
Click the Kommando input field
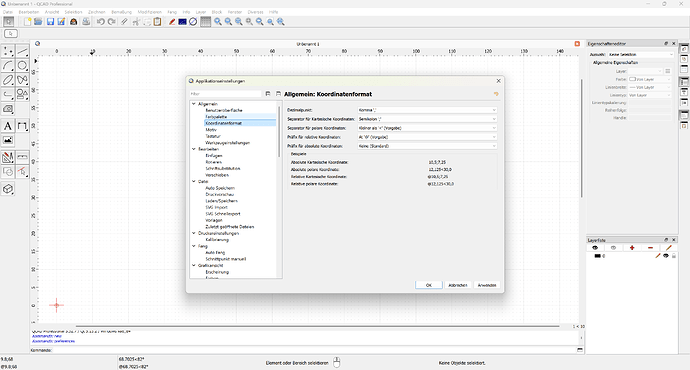click(314, 350)
